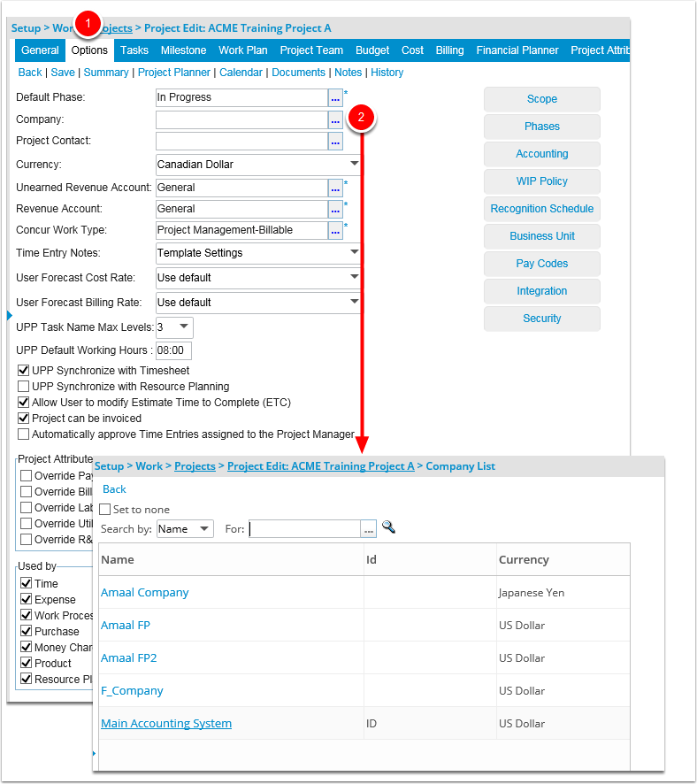This screenshot has width=697, height=784.
Task: Open the Tasks tab
Action: [x=134, y=50]
